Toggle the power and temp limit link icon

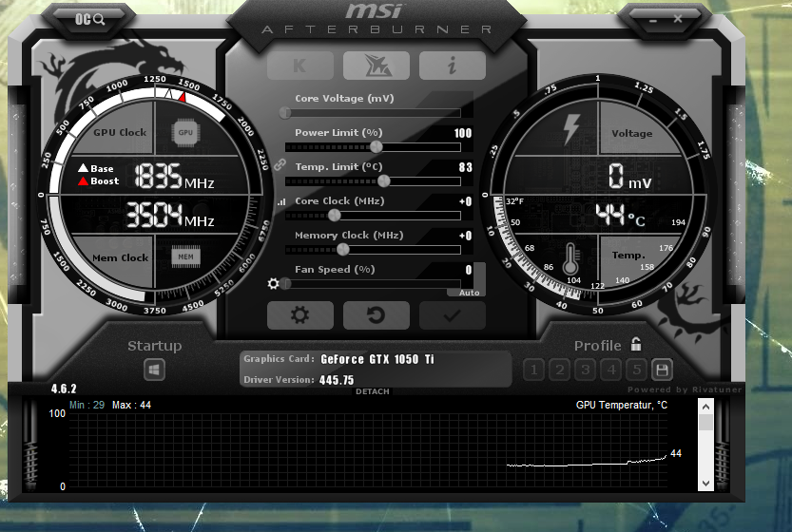pos(280,164)
